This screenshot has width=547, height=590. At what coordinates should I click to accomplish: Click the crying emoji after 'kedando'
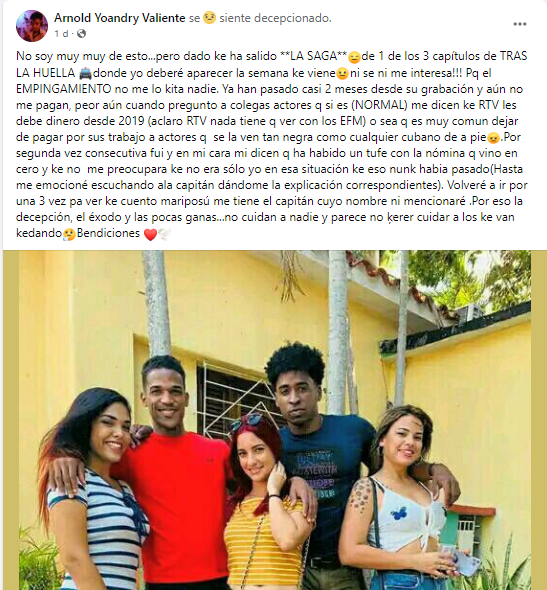[69, 234]
